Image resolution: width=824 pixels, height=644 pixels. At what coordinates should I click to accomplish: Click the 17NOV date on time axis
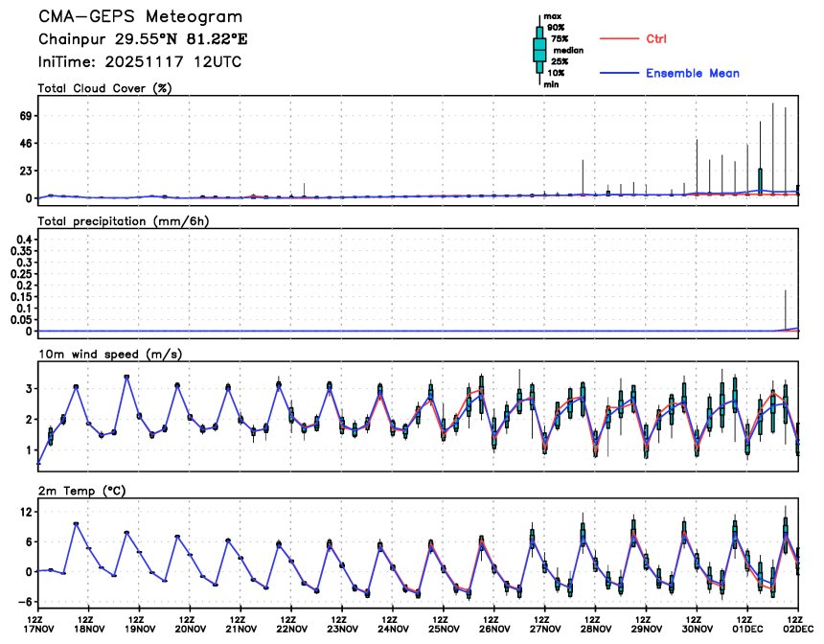point(38,630)
